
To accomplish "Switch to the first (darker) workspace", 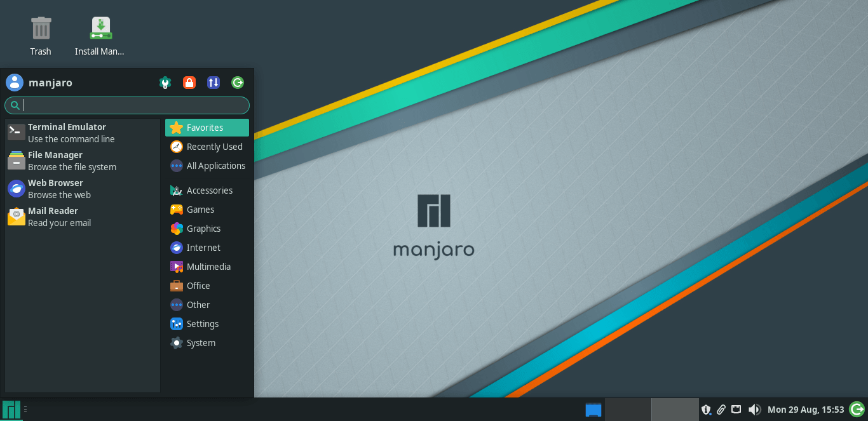I will pyautogui.click(x=628, y=410).
